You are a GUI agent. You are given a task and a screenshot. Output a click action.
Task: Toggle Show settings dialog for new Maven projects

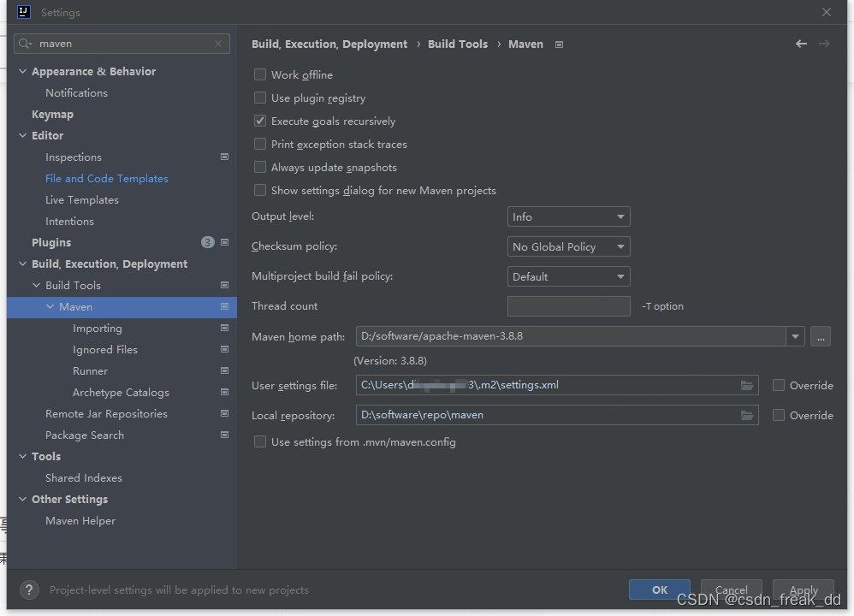pyautogui.click(x=260, y=190)
